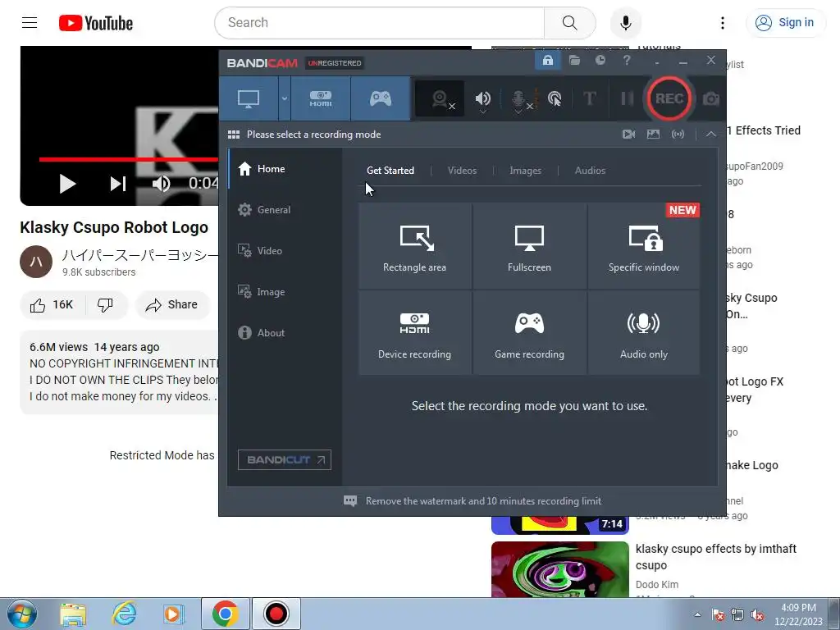
Task: Launch Internet Explorer from taskbar
Action: (125, 614)
